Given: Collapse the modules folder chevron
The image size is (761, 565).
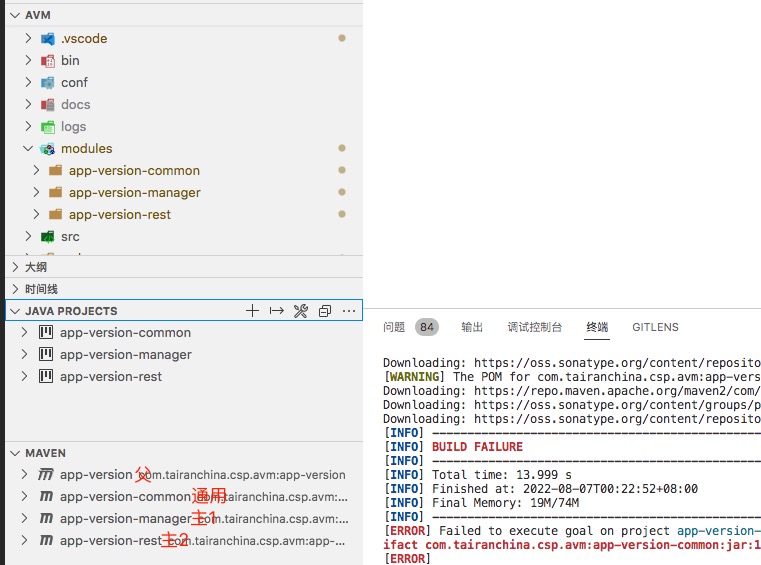Looking at the screenshot, I should tap(28, 148).
